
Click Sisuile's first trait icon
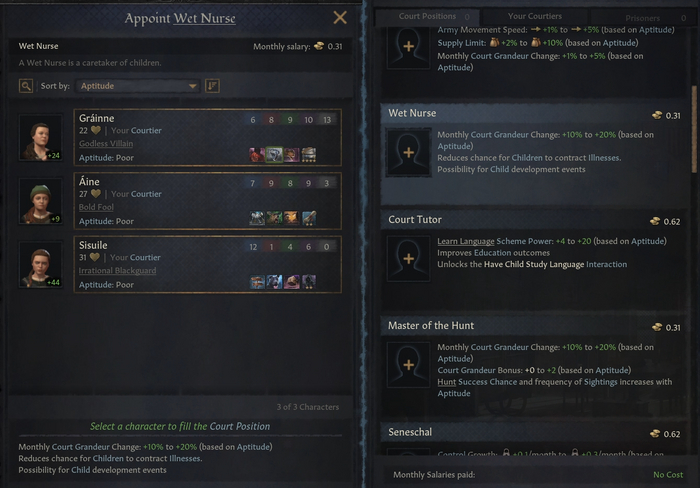click(258, 282)
